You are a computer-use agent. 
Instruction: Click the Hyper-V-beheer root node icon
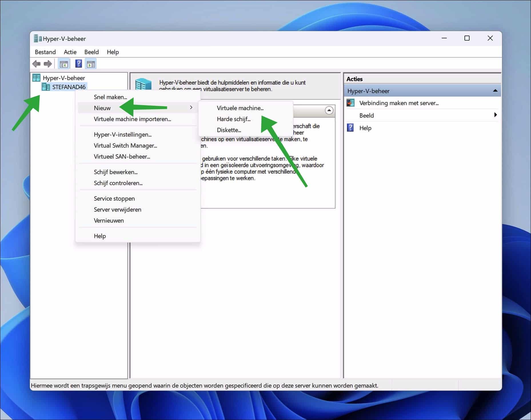pyautogui.click(x=37, y=77)
